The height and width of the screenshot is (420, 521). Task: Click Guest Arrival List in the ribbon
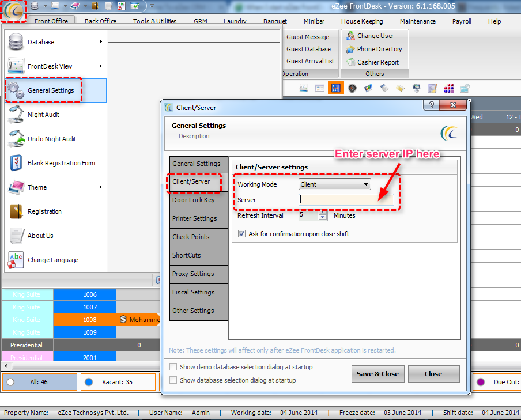click(310, 61)
